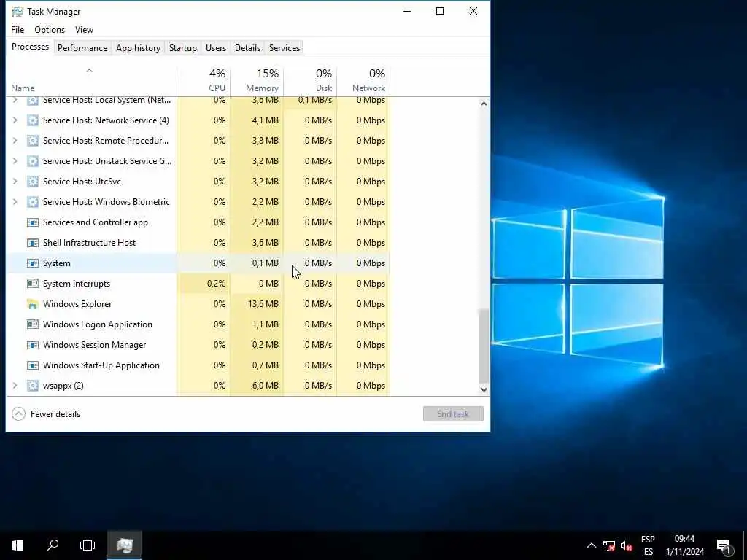747x560 pixels.
Task: Click the Service Host: Network Service gear icon
Action: coord(32,120)
